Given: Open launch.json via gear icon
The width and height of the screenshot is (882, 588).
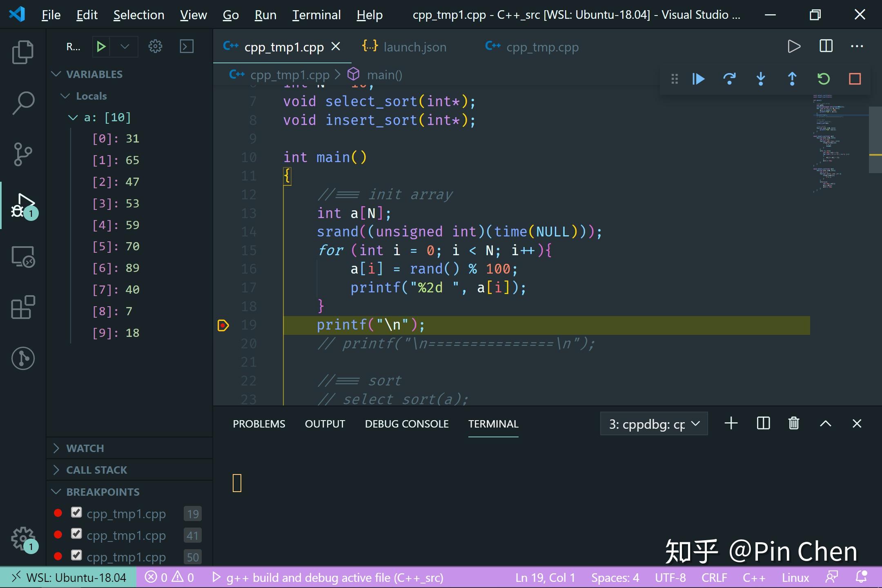Looking at the screenshot, I should pyautogui.click(x=155, y=46).
